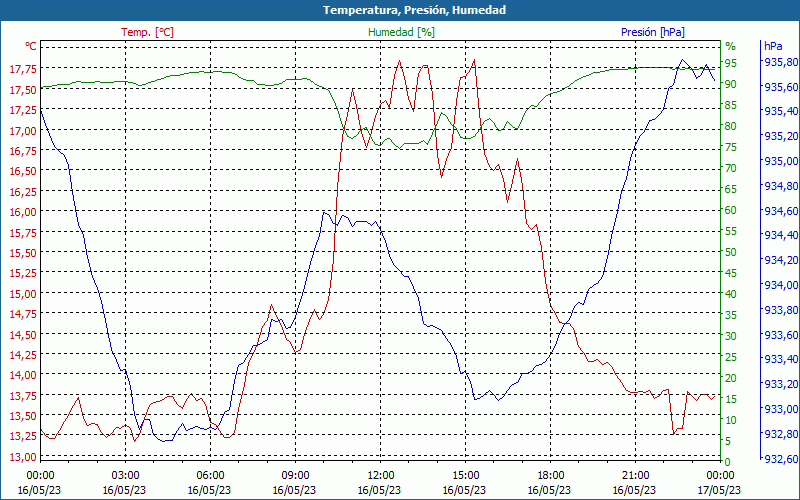Click humidity axis value '95'

pos(731,63)
